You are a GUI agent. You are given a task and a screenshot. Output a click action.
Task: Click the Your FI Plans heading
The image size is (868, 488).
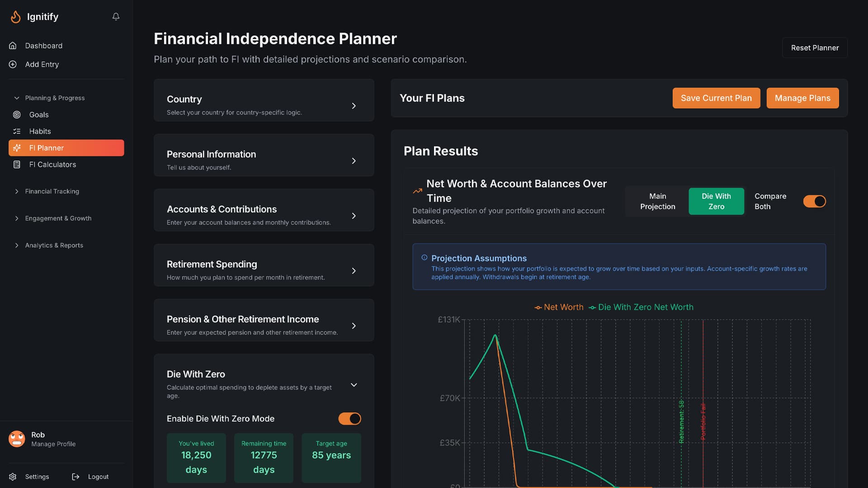[432, 98]
